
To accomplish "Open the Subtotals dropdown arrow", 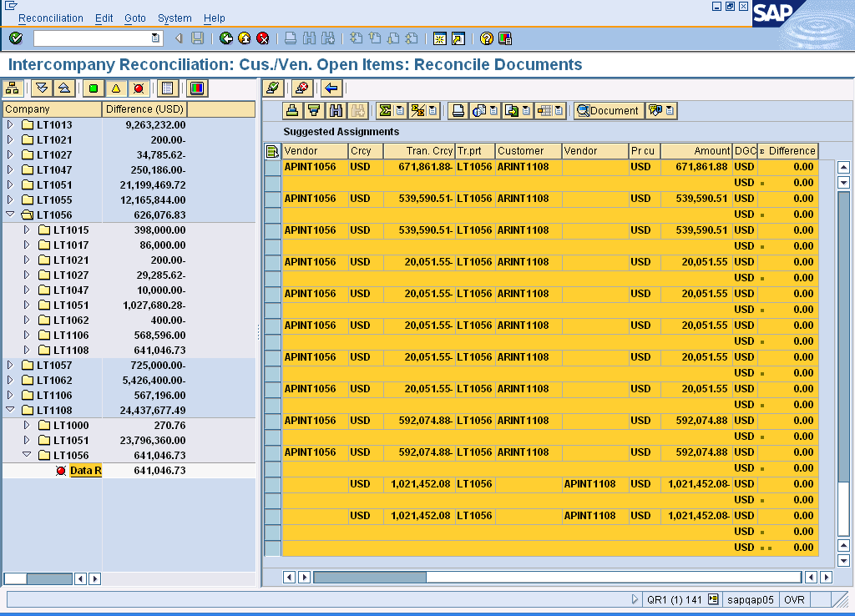I will click(433, 111).
